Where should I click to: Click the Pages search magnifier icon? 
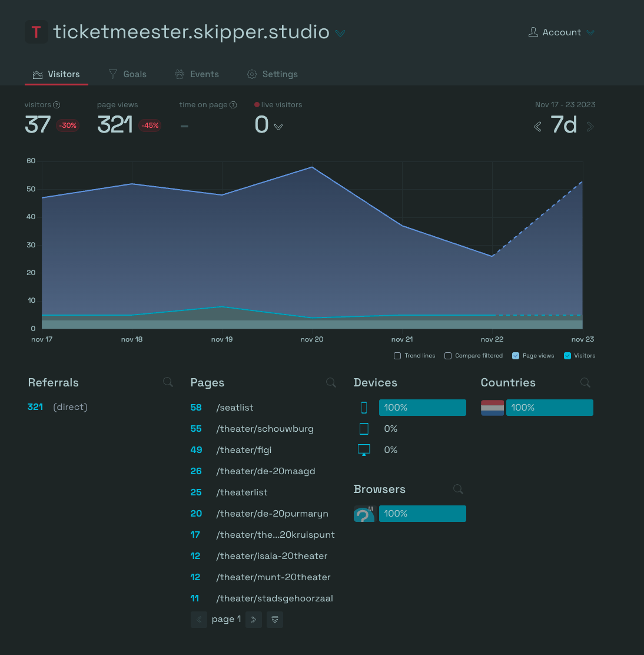tap(331, 382)
